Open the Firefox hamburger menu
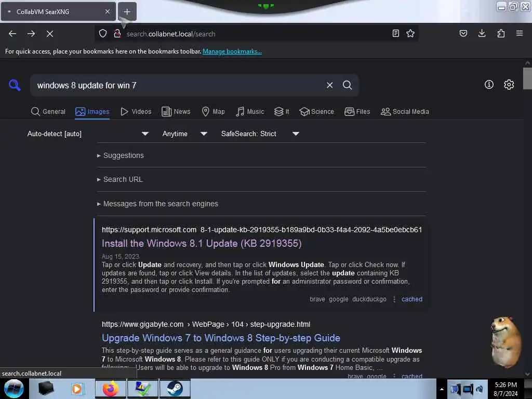 520,33
